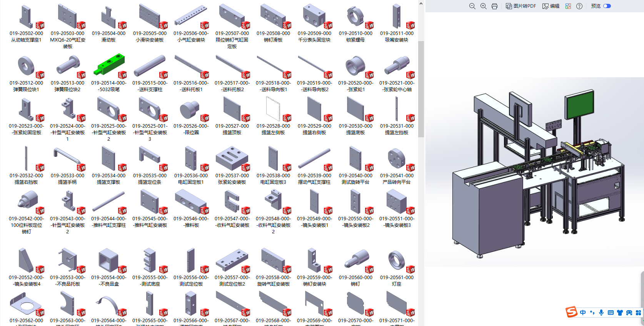Screen dimensions: 644x326
Task: Select file 019-20555-000 测试底座
Action: tap(150, 268)
